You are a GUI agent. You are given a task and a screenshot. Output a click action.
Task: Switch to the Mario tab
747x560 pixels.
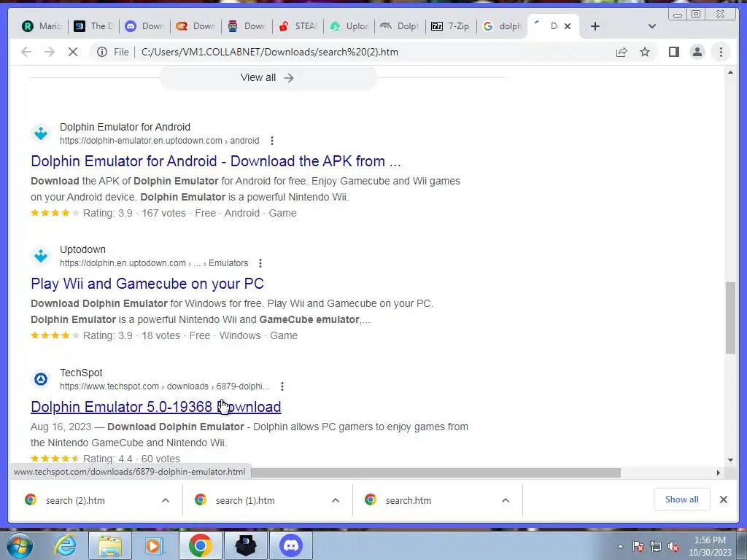coord(42,26)
